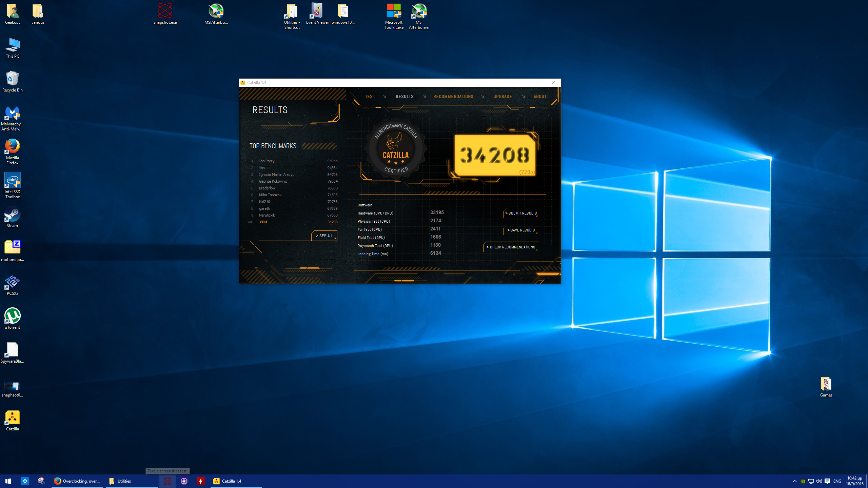Open Snipping Tool on the taskbar
The height and width of the screenshot is (488, 868).
tap(41, 481)
